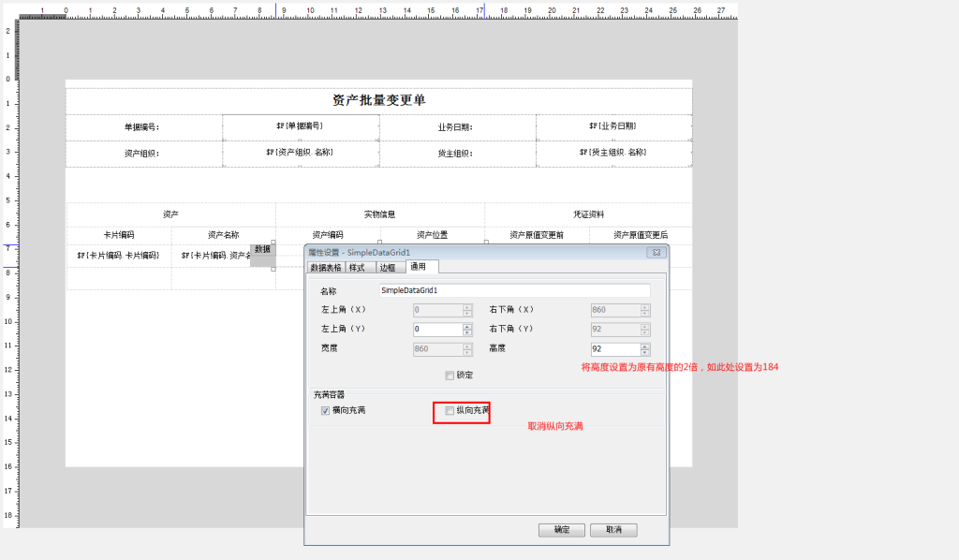This screenshot has width=959, height=560.
Task: Switch to the 通用 tab
Action: (x=418, y=266)
